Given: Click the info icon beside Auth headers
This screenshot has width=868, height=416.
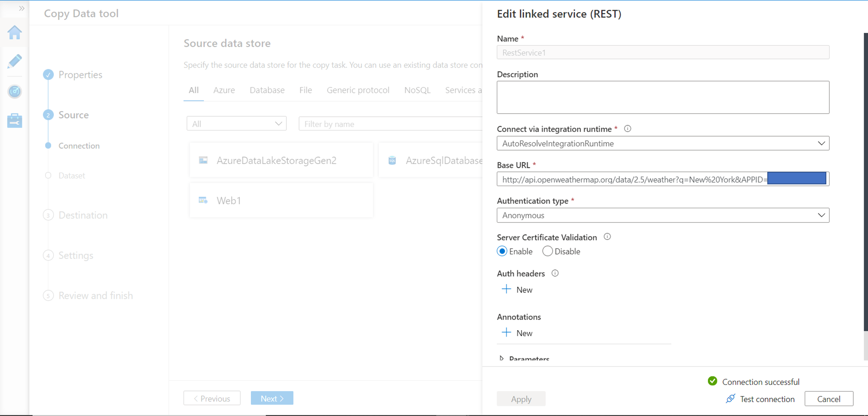Looking at the screenshot, I should [x=555, y=273].
